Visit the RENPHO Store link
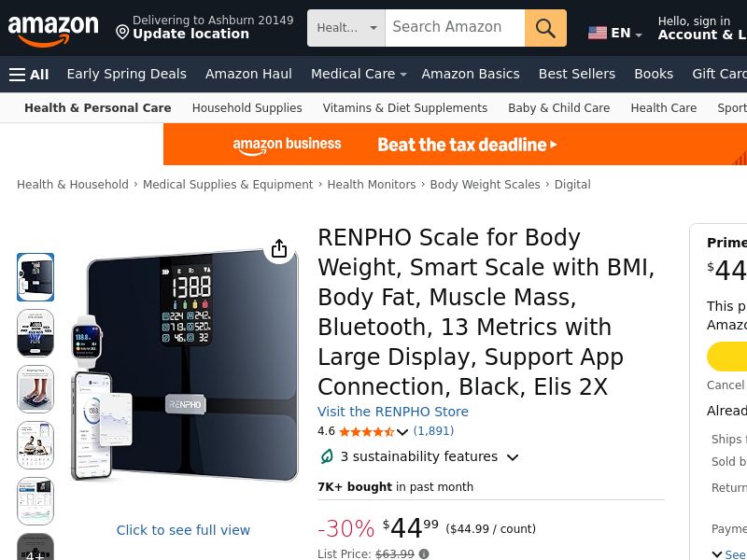This screenshot has width=747, height=560. 393,412
